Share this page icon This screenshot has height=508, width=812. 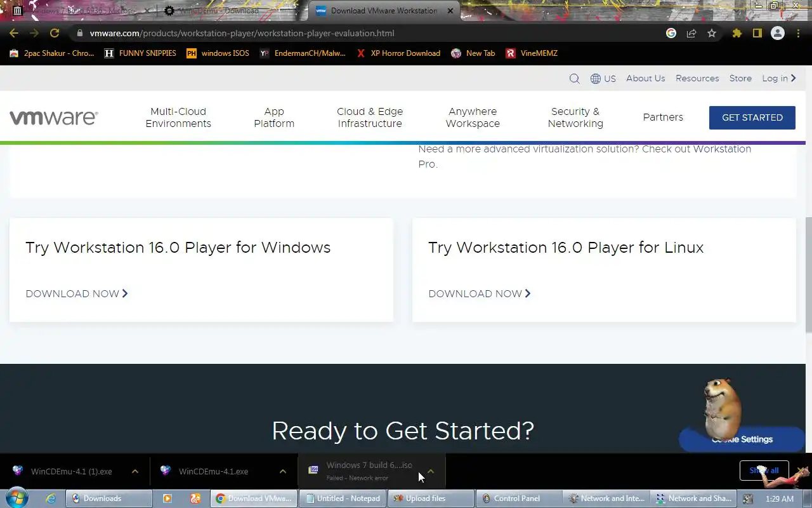pos(691,33)
